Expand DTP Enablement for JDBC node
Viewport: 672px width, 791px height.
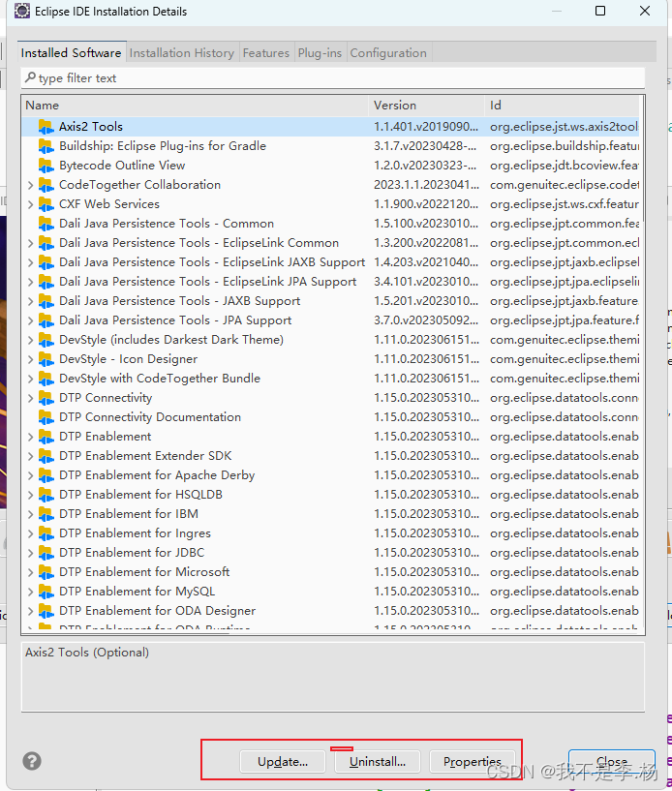(x=30, y=553)
